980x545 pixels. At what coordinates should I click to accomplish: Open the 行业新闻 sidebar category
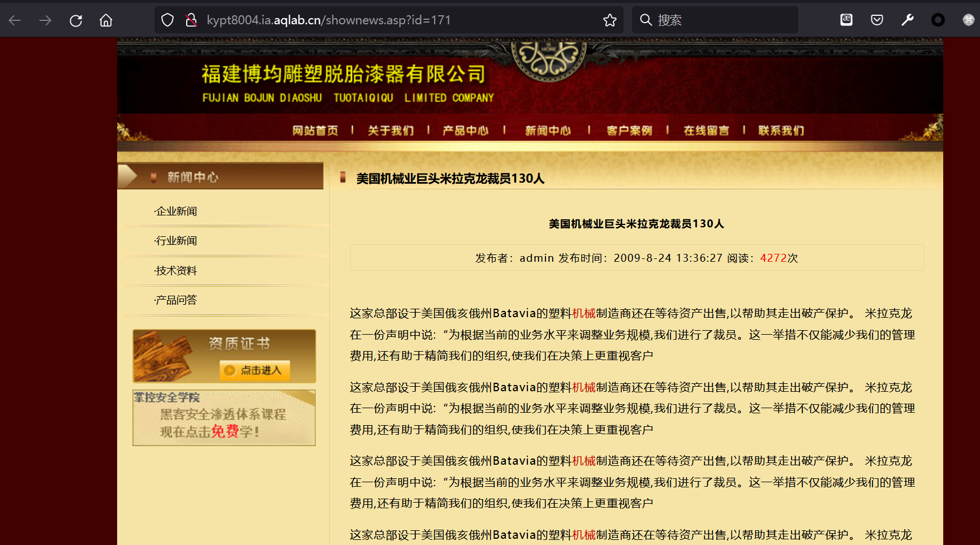tap(176, 241)
